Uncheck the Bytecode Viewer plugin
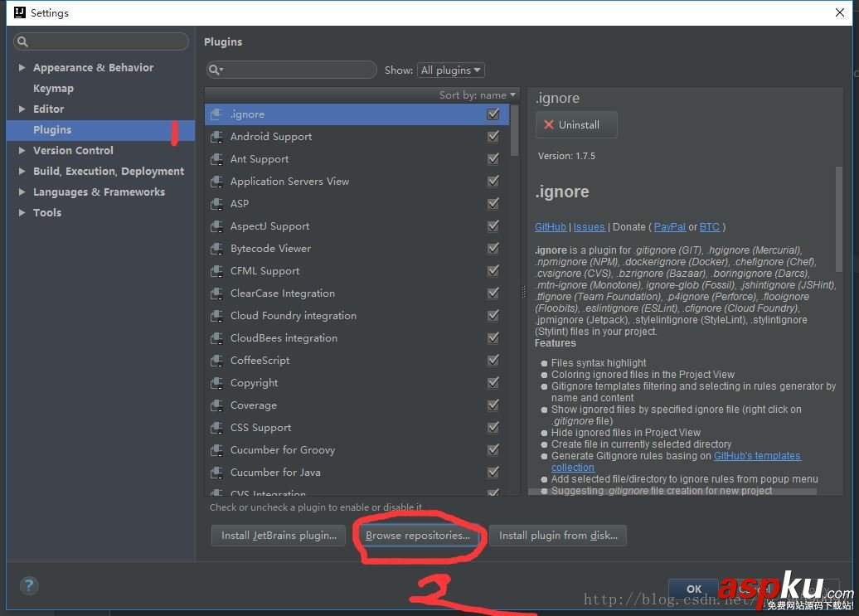 pyautogui.click(x=493, y=248)
